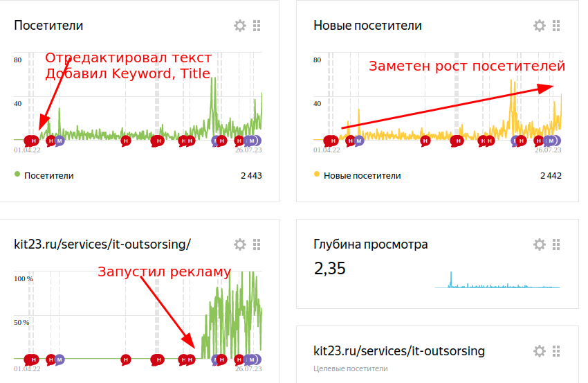Click drag handle of Посетители widget

pyautogui.click(x=257, y=26)
